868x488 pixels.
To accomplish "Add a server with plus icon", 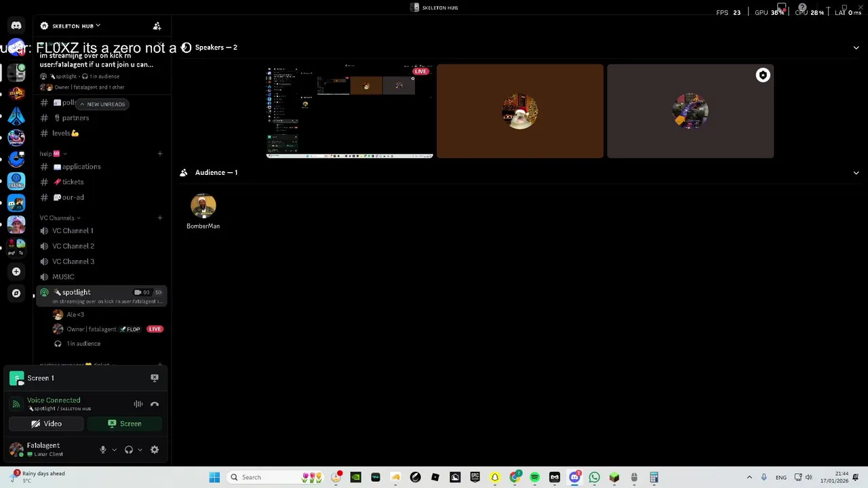I will click(x=16, y=271).
